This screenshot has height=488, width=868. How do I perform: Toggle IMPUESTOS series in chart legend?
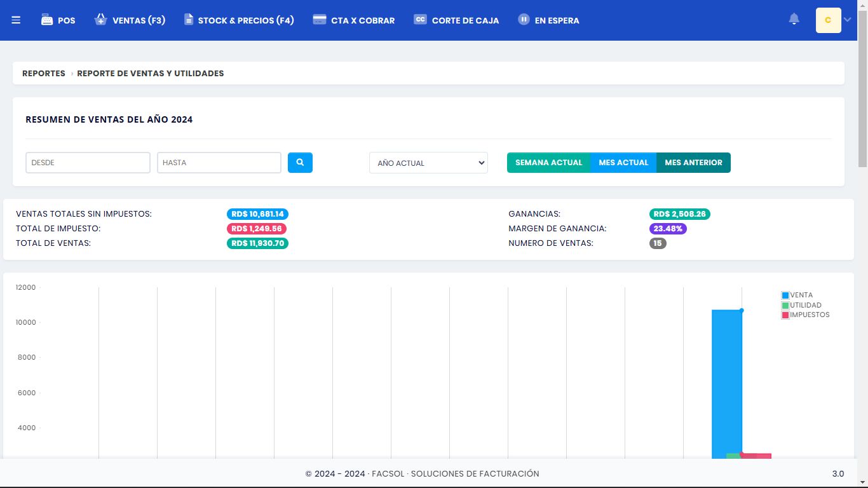tap(804, 315)
